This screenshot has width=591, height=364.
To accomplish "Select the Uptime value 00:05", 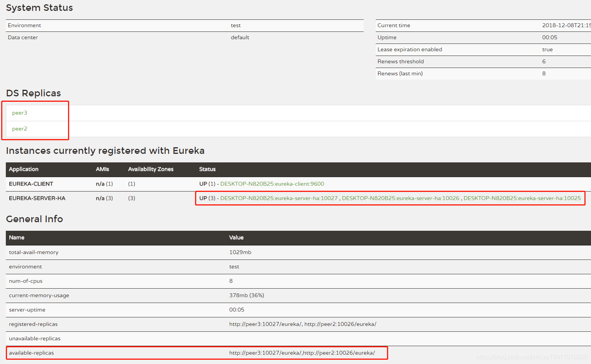I will click(x=549, y=37).
